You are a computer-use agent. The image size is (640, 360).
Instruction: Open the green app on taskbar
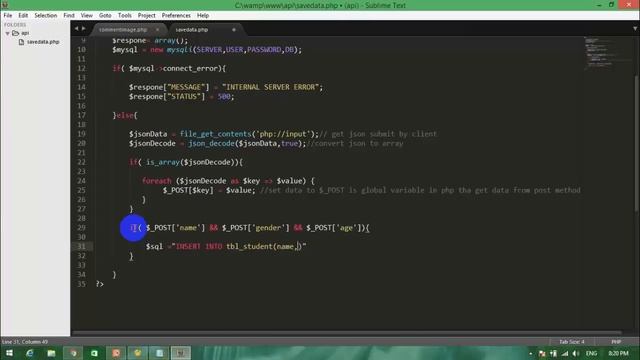[94, 353]
